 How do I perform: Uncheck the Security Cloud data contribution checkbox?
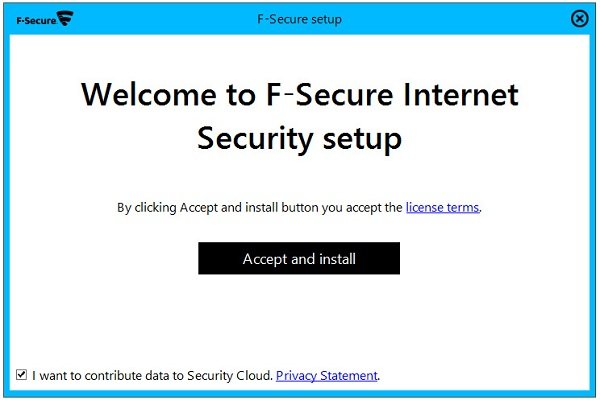tap(22, 375)
